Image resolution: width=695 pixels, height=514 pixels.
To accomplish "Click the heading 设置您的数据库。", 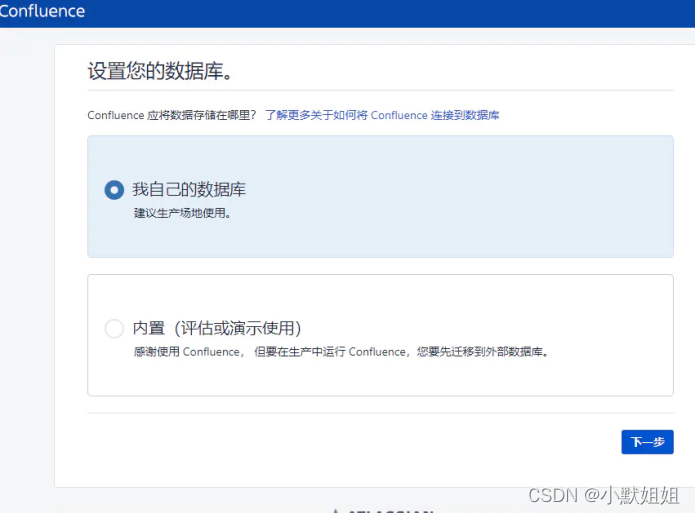I will click(x=160, y=71).
